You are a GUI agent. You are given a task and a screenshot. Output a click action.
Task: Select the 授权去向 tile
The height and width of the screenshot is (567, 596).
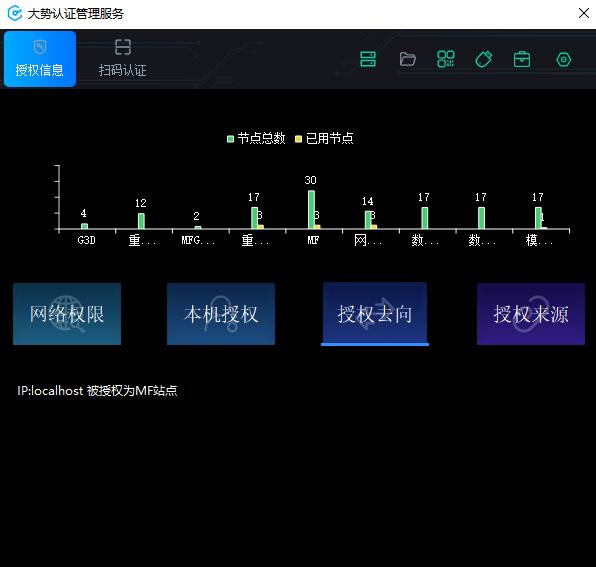[375, 314]
